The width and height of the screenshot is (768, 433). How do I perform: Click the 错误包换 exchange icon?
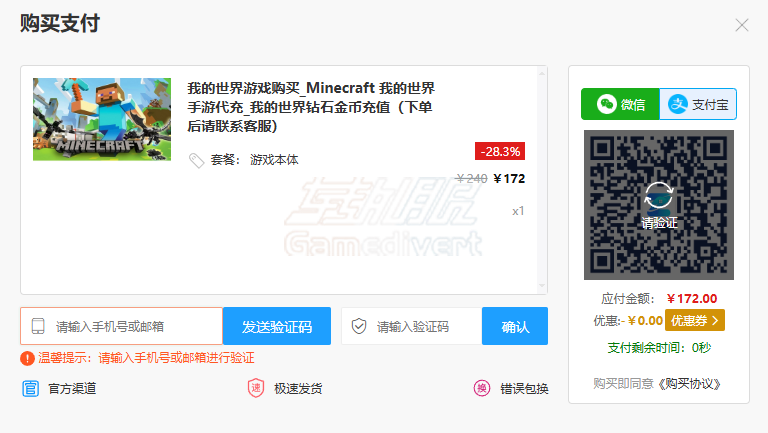pyautogui.click(x=482, y=388)
